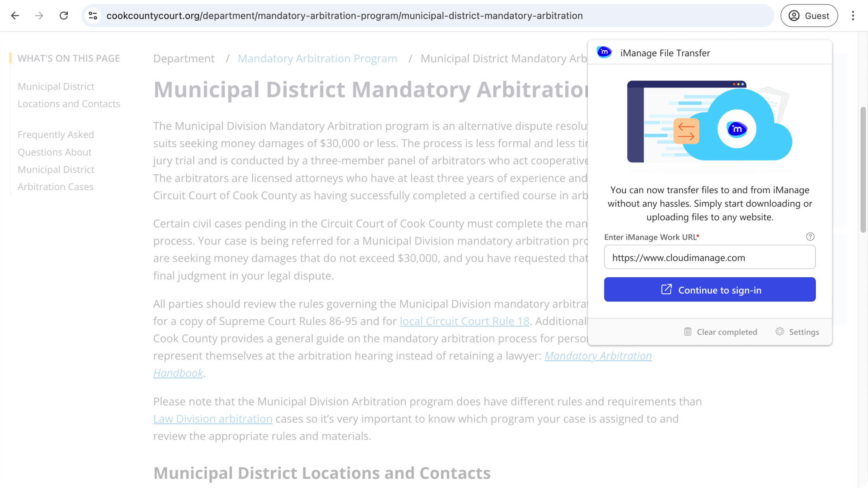Click the iManage Work URL input field
The height and width of the screenshot is (488, 868).
tap(709, 257)
